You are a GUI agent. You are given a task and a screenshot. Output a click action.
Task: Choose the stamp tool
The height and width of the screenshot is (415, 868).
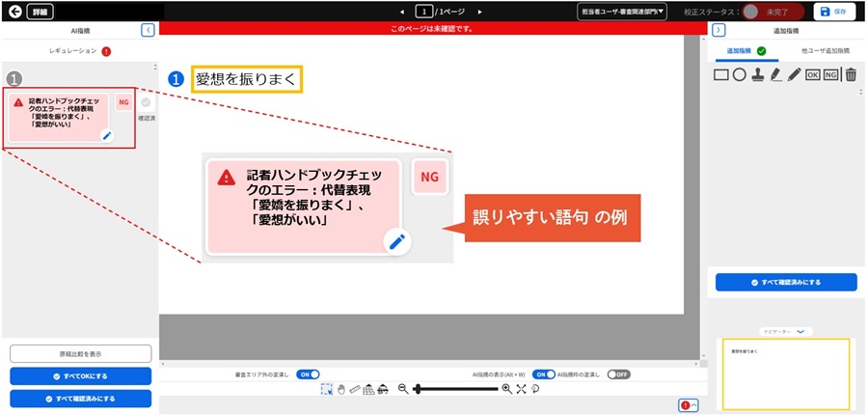click(x=758, y=74)
